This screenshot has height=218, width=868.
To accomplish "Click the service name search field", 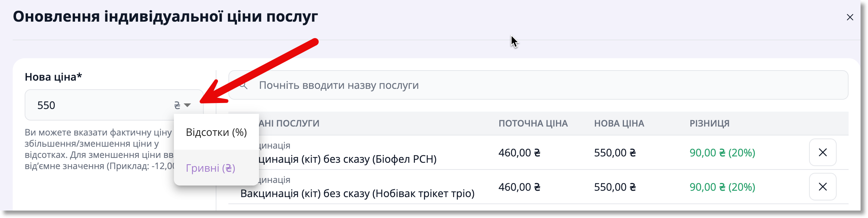I will click(538, 85).
